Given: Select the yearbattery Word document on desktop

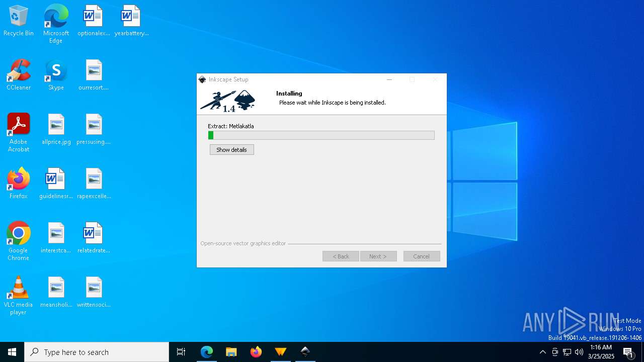Looking at the screenshot, I should point(131,21).
